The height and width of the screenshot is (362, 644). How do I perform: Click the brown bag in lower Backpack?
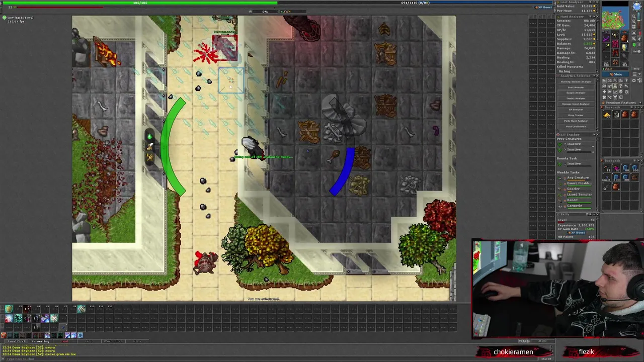616,187
